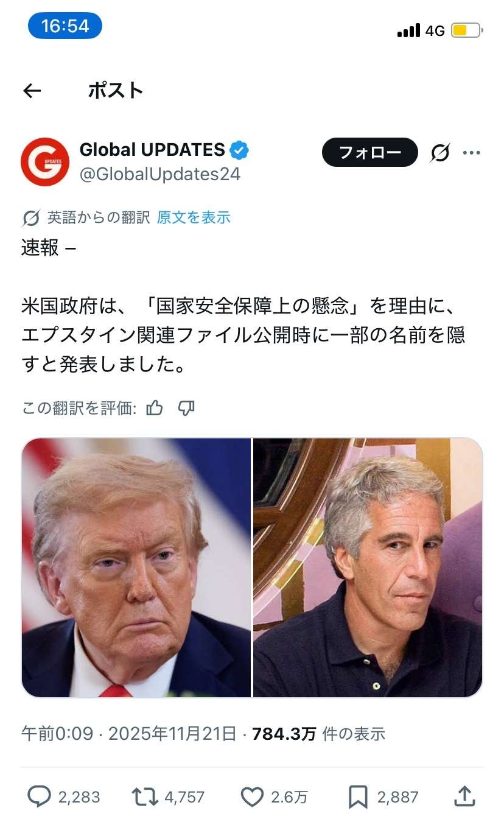Image resolution: width=504 pixels, height=822 pixels.
Task: Open the Global UPDATES profile avatar
Action: (45, 162)
